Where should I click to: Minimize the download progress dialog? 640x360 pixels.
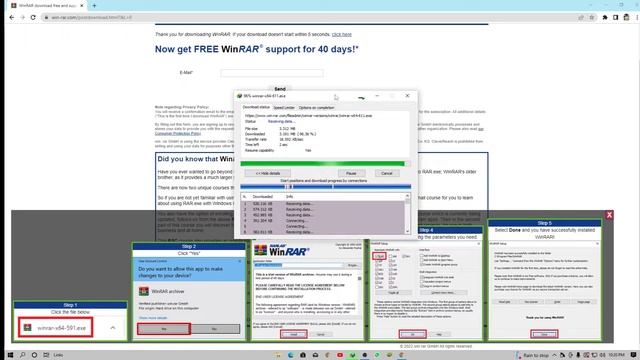pyautogui.click(x=377, y=96)
